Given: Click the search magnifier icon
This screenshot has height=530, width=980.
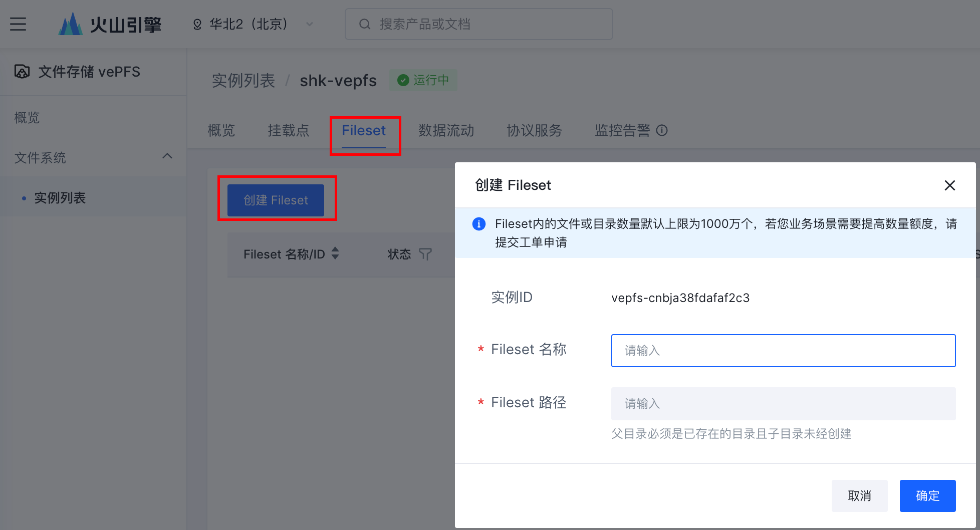Looking at the screenshot, I should pos(365,24).
